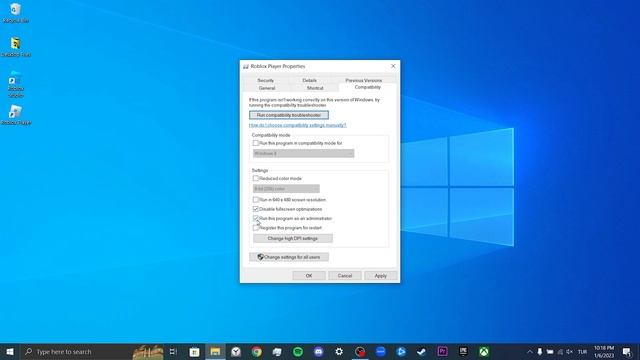
Task: Click Change settings for all users
Action: 289,257
